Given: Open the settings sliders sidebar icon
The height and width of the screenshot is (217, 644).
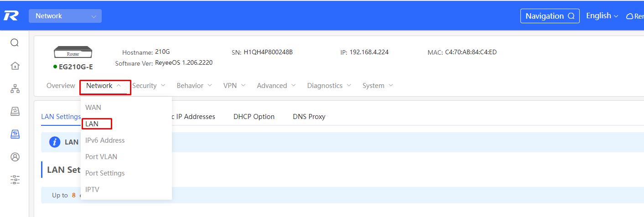Looking at the screenshot, I should point(15,180).
